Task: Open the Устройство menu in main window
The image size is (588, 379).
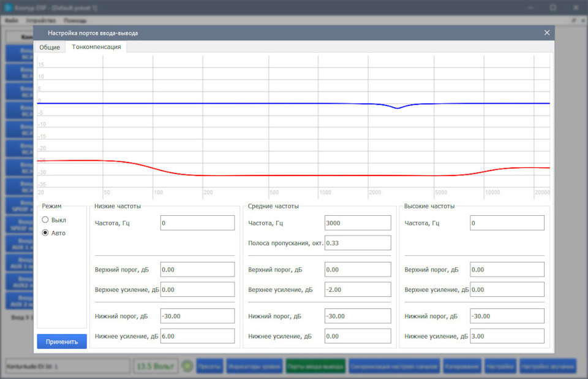Action: pyautogui.click(x=41, y=20)
